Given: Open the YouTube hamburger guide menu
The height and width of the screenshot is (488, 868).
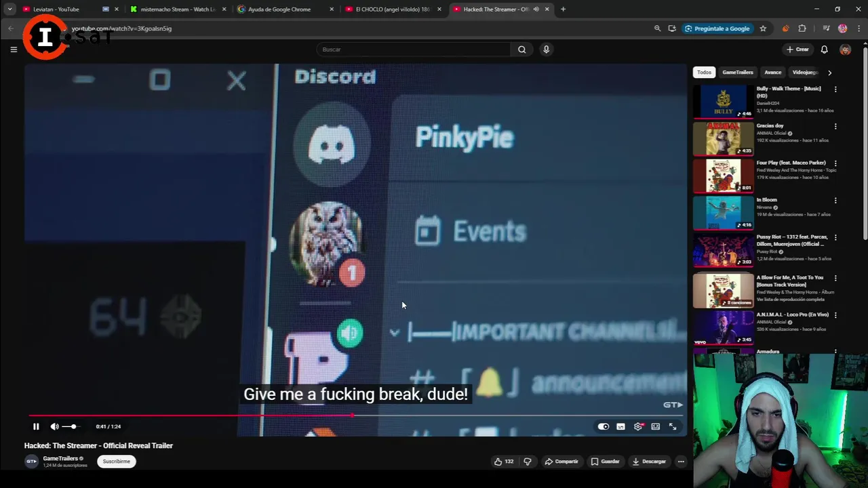Looking at the screenshot, I should (14, 49).
